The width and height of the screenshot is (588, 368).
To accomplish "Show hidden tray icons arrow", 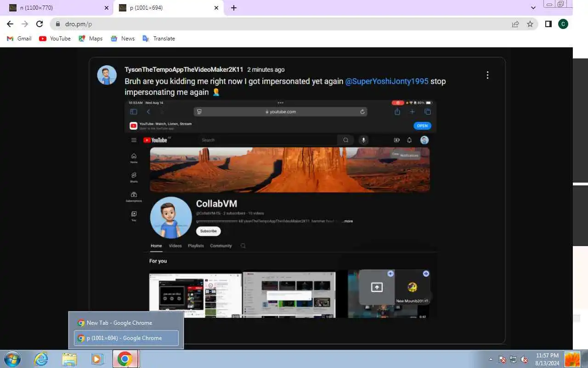I will tap(491, 359).
